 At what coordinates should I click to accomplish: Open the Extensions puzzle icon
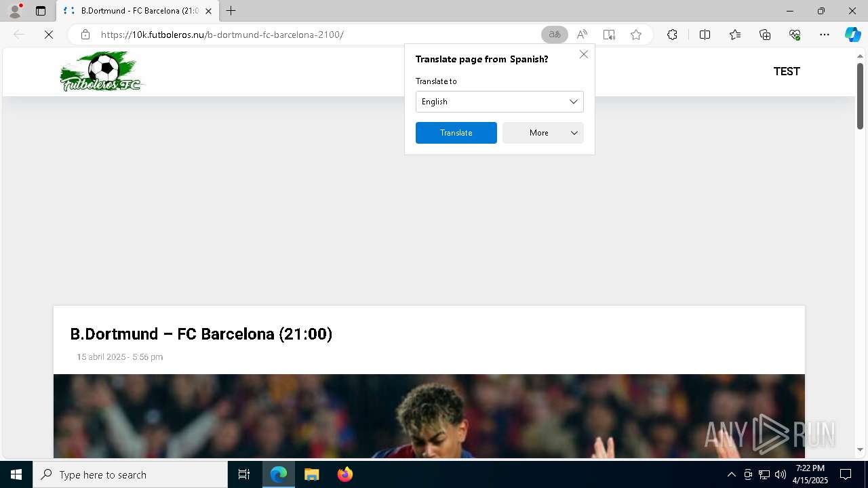click(672, 35)
